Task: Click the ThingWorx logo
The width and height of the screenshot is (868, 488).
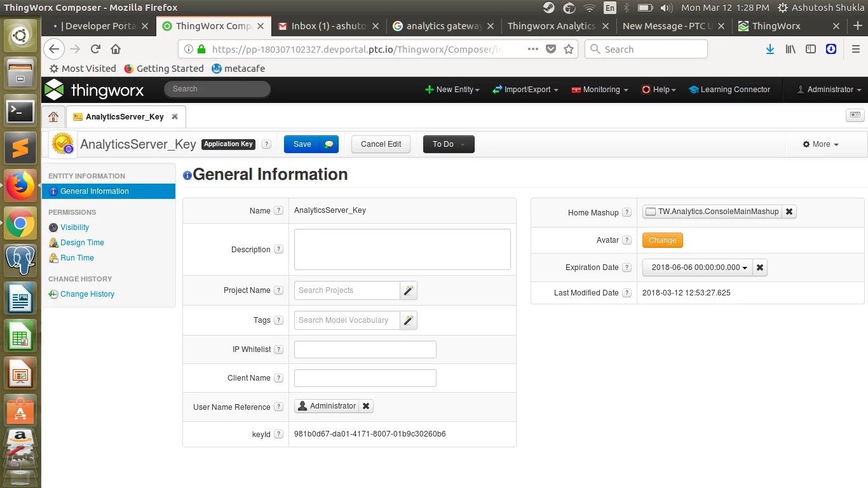Action: coord(95,90)
